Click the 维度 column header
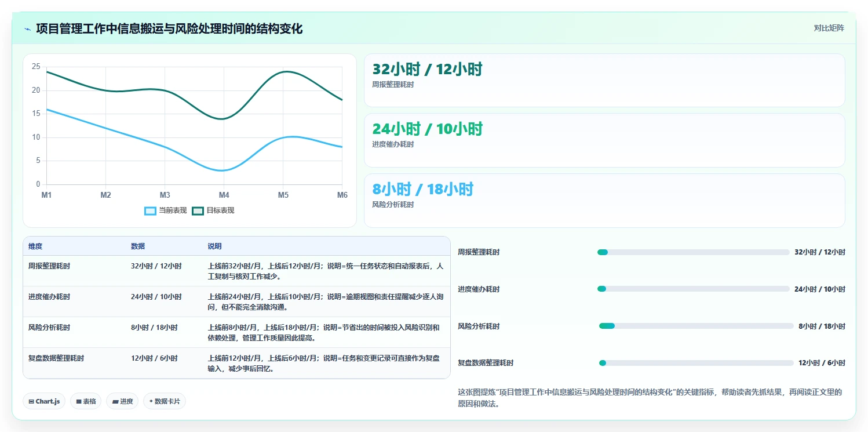The image size is (868, 432). (35, 246)
